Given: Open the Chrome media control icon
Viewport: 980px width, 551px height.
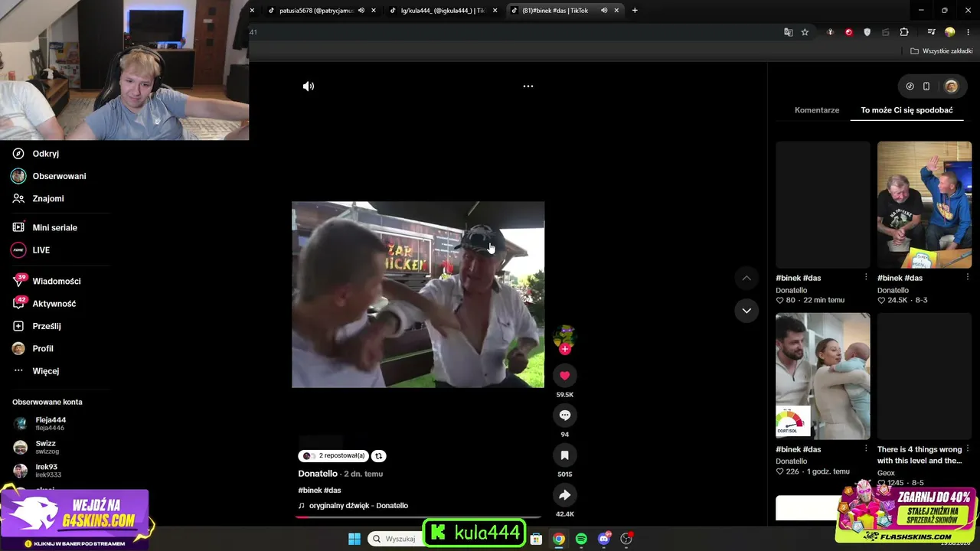Looking at the screenshot, I should [x=931, y=32].
